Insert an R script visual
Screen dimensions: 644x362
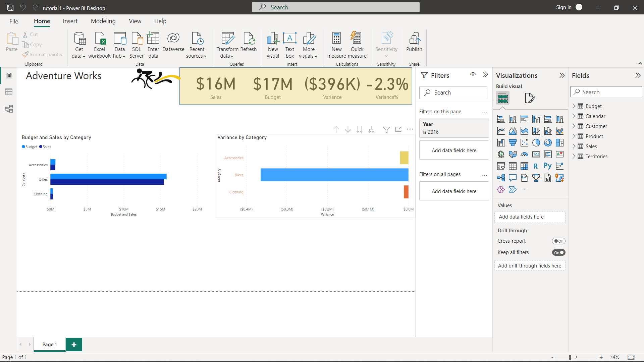point(536,166)
